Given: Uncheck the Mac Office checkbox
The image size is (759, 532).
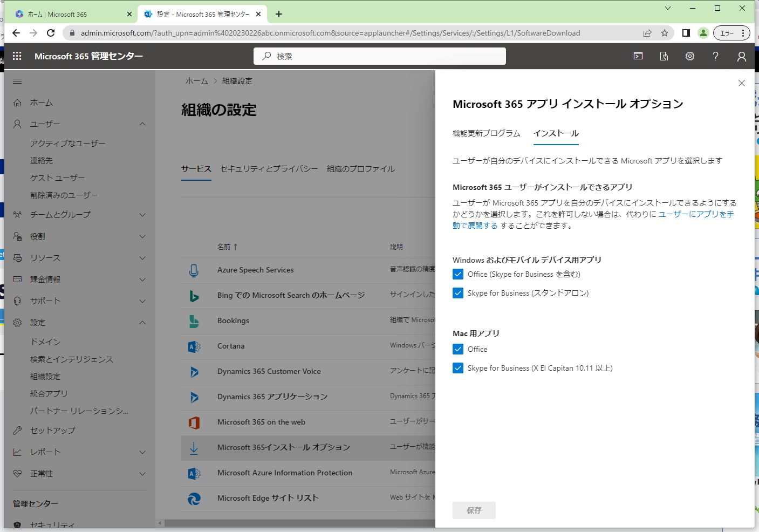Looking at the screenshot, I should point(458,349).
